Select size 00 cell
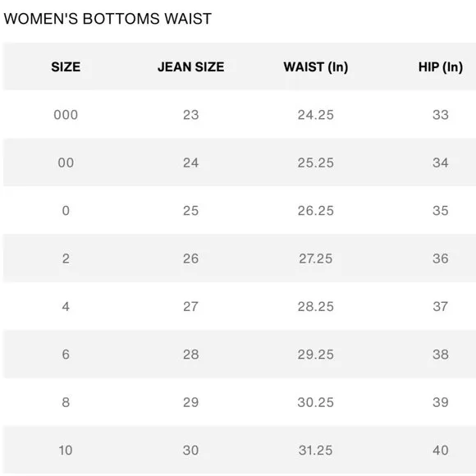The width and height of the screenshot is (476, 476). tap(66, 162)
